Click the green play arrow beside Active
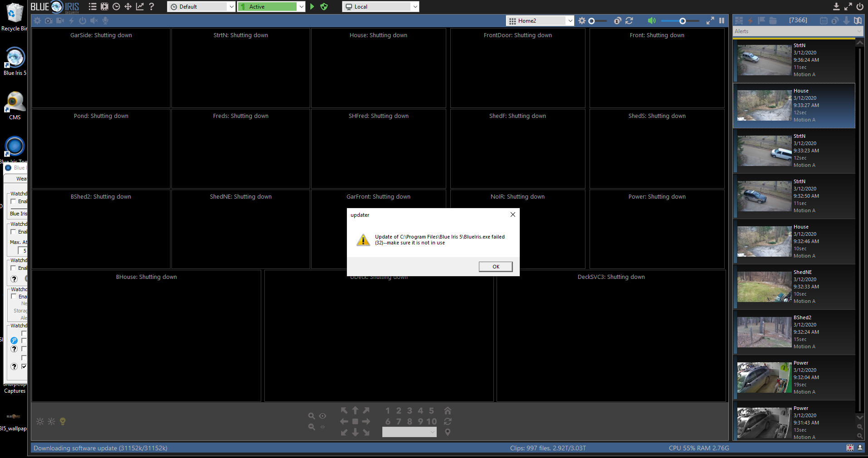This screenshot has height=458, width=868. (312, 6)
